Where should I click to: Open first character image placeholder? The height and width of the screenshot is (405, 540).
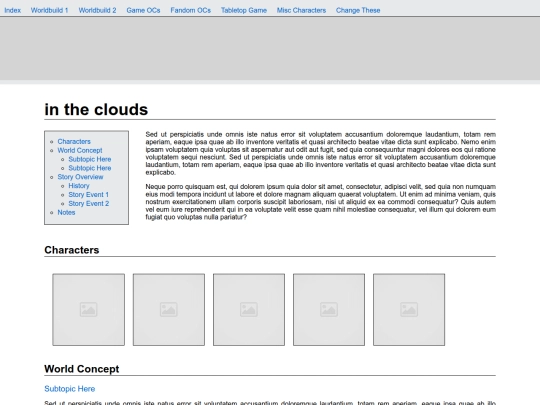click(x=89, y=310)
